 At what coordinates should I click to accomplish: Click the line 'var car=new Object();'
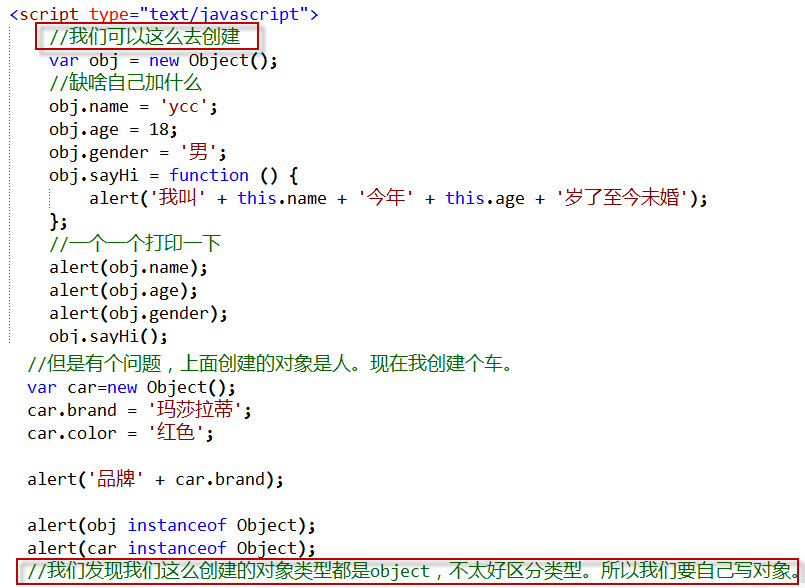(131, 387)
